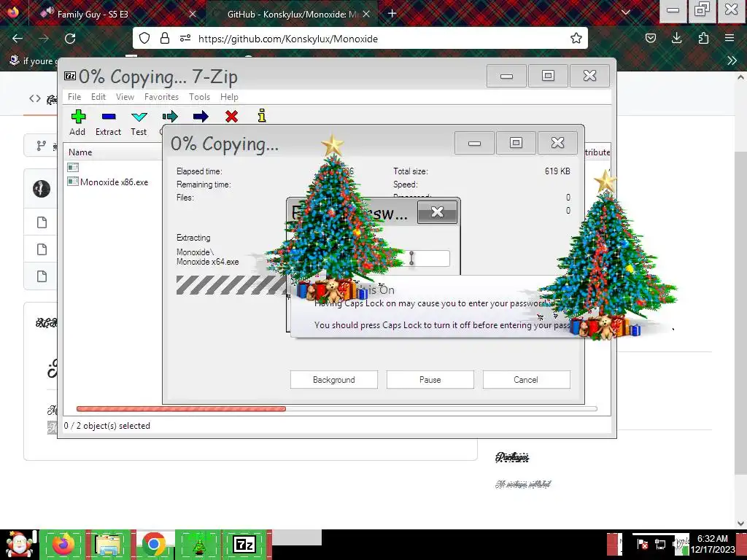Open the File menu in 7-Zip
This screenshot has height=560, width=747.
[x=74, y=97]
